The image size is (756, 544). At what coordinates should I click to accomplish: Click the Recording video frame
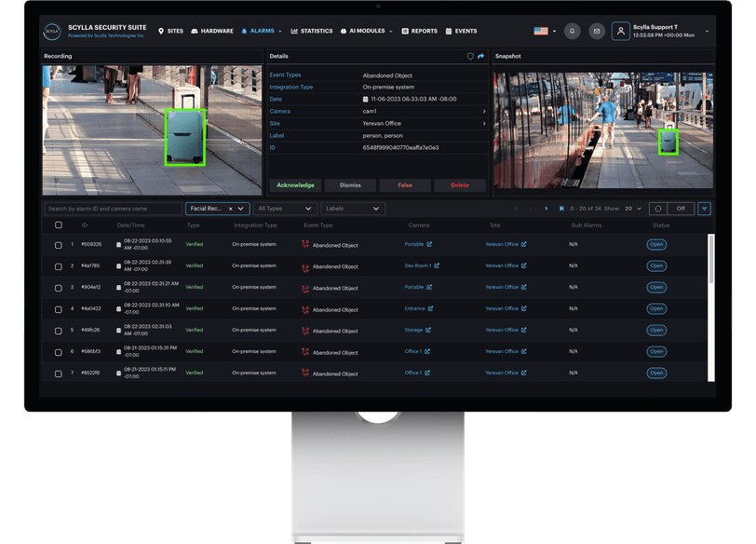(152, 130)
